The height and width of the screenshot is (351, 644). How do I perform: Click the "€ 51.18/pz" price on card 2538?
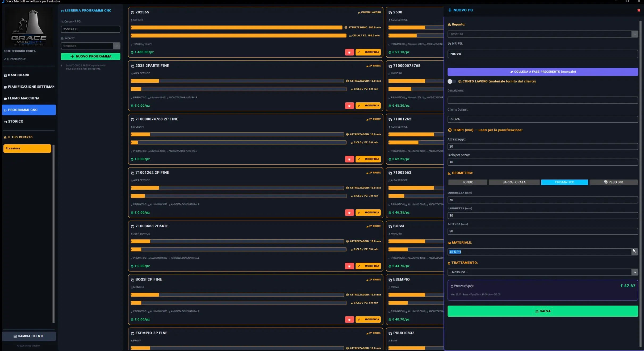click(401, 52)
